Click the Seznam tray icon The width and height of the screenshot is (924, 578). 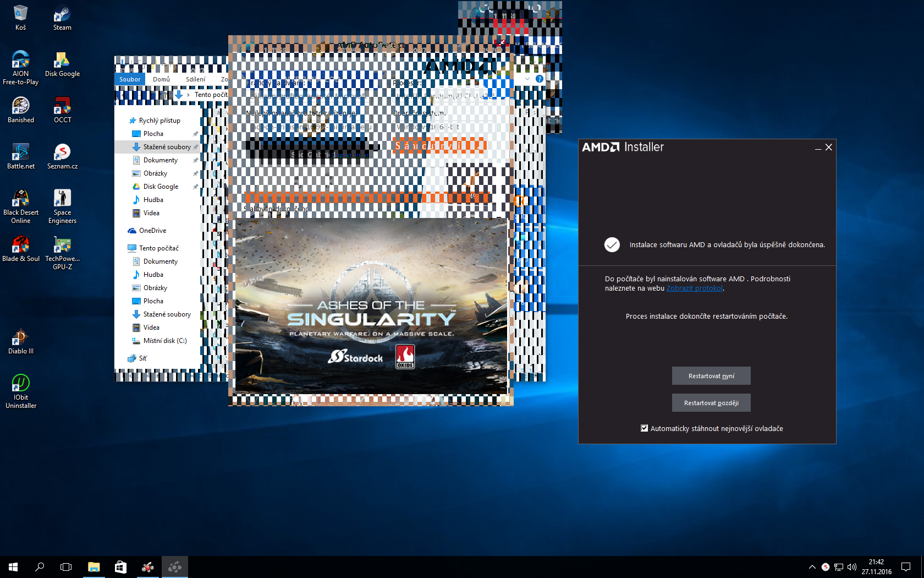coord(826,567)
